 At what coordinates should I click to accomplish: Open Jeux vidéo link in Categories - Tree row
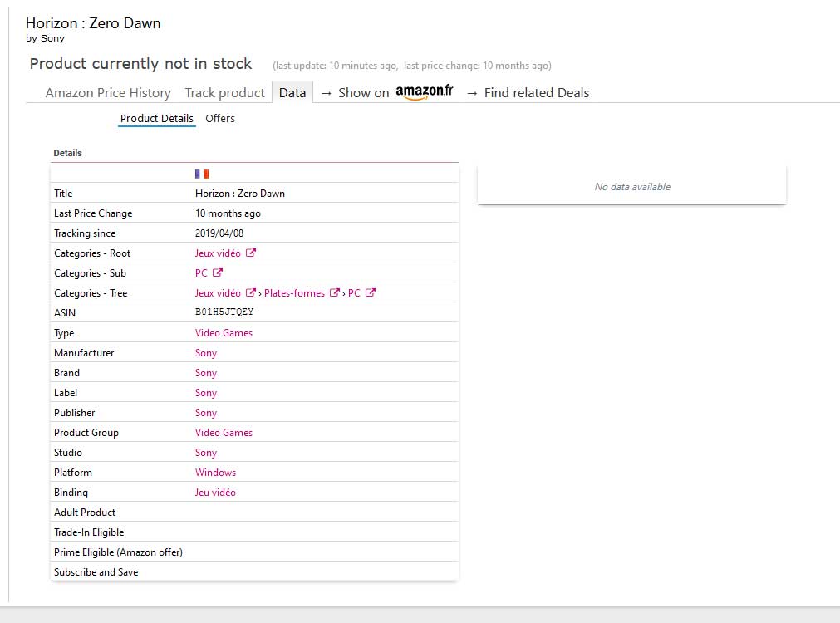pyautogui.click(x=218, y=293)
